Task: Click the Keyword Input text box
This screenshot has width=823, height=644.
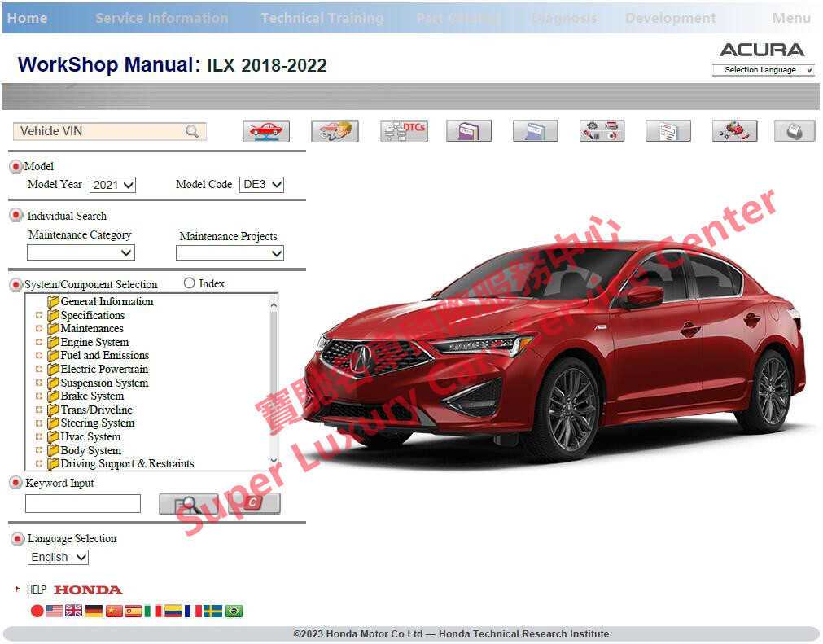Action: click(83, 503)
